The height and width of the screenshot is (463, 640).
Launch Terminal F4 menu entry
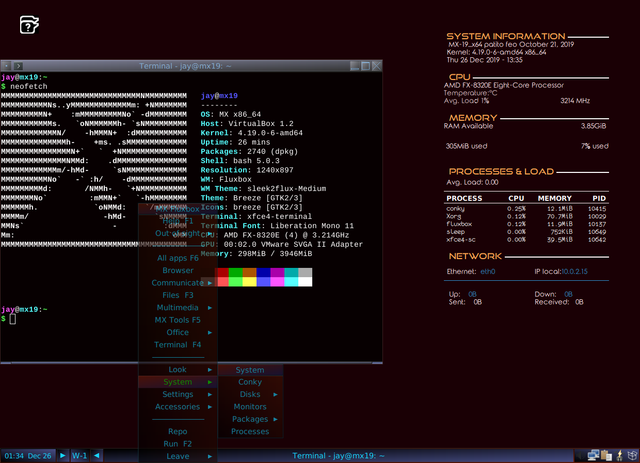pos(178,345)
